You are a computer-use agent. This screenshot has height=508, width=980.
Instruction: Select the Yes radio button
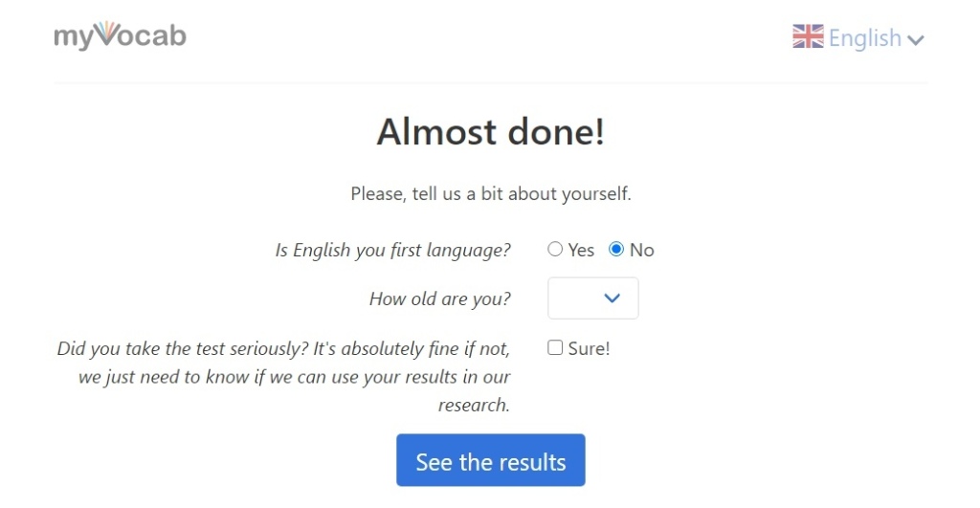pyautogui.click(x=555, y=250)
